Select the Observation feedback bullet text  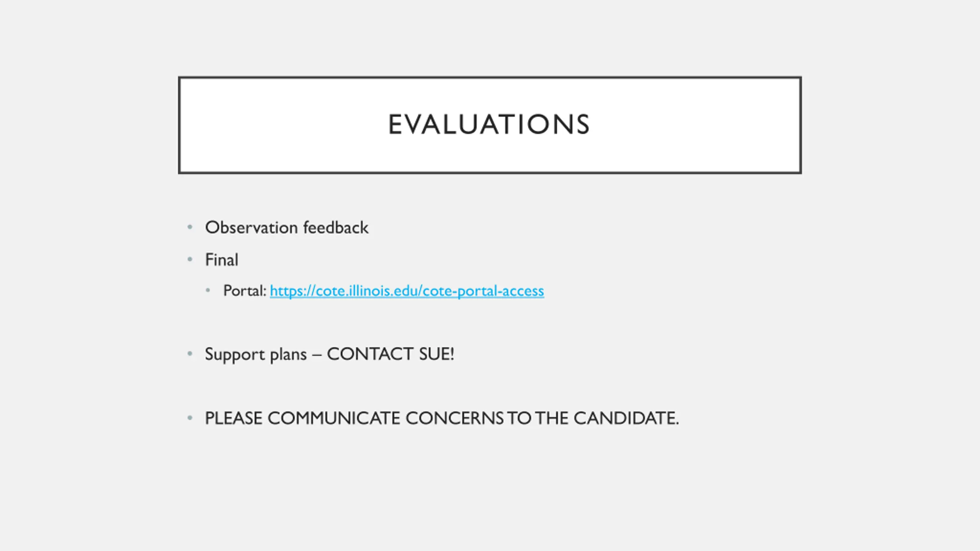coord(286,228)
